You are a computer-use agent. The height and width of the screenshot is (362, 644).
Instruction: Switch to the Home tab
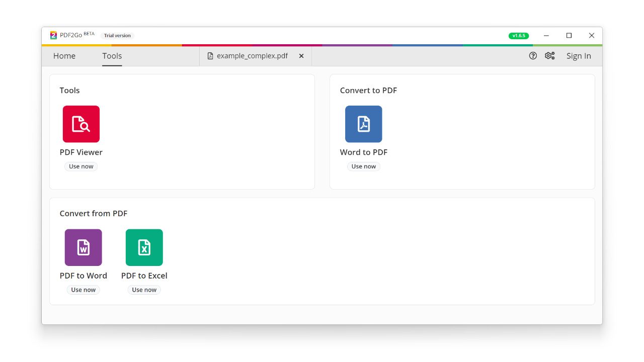(64, 56)
